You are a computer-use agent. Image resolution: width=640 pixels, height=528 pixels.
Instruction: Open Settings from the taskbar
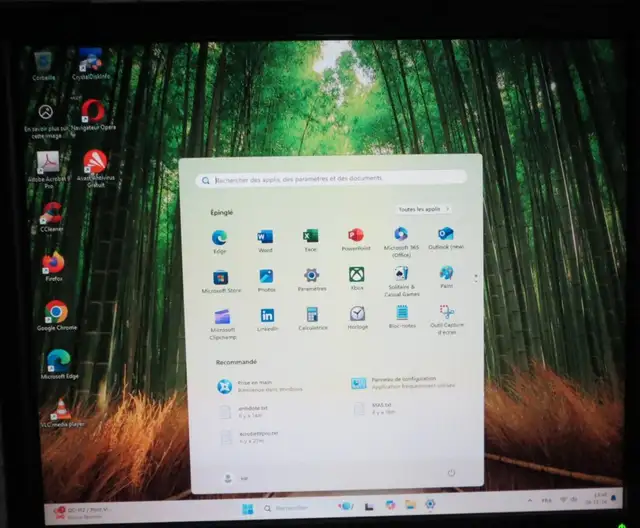[430, 504]
